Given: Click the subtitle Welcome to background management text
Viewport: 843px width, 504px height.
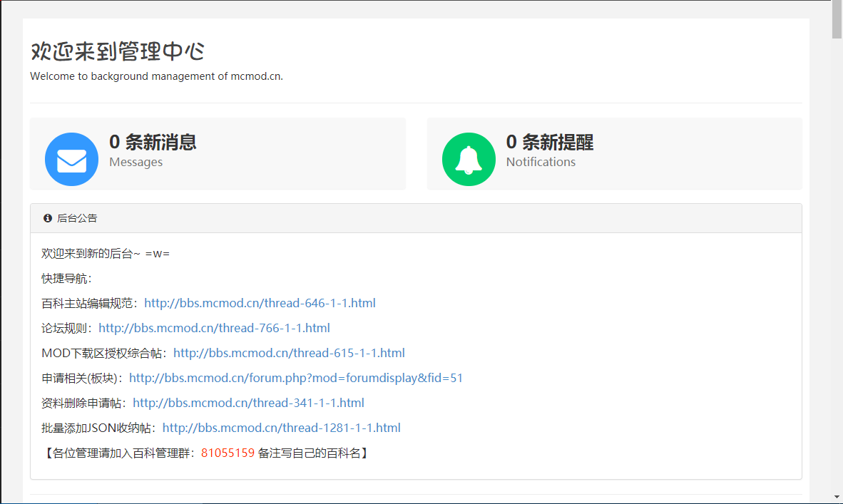Looking at the screenshot, I should pyautogui.click(x=156, y=76).
